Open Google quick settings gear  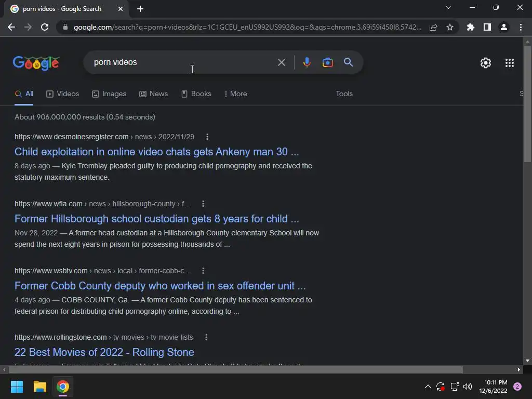point(486,63)
